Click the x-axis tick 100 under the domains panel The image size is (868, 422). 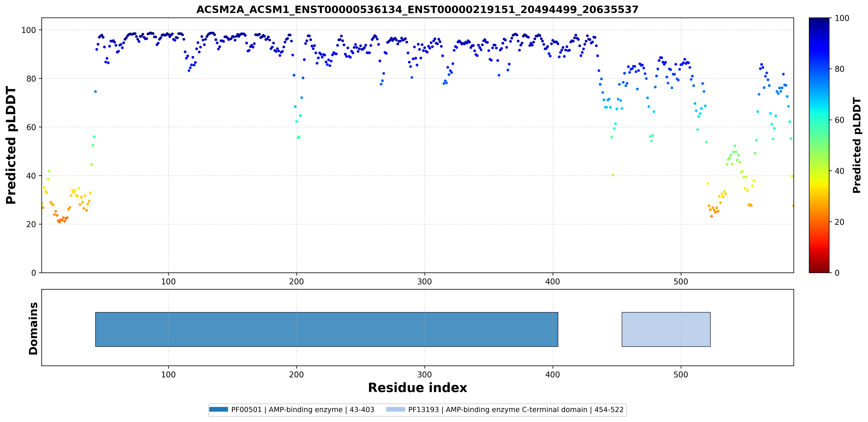click(168, 375)
